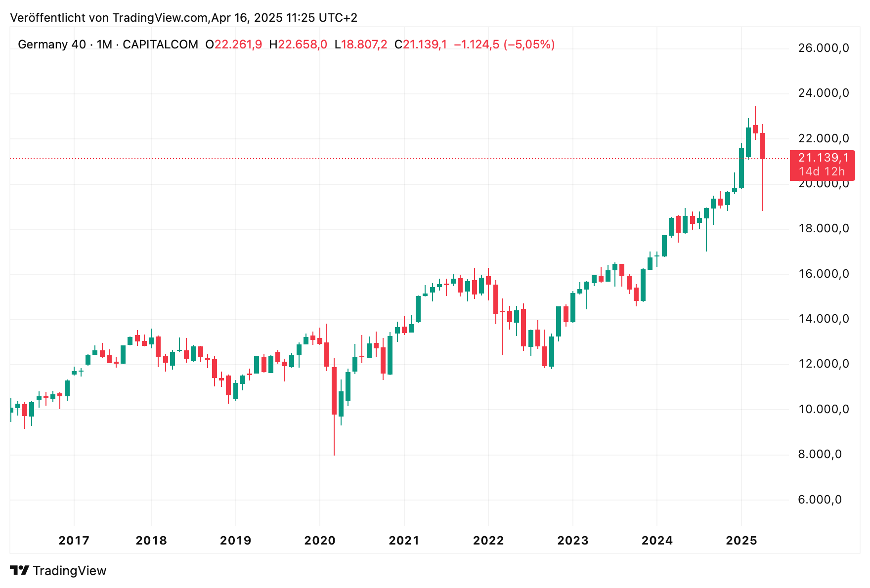Click the 2025 year label on time axis
870x588 pixels.
741,541
